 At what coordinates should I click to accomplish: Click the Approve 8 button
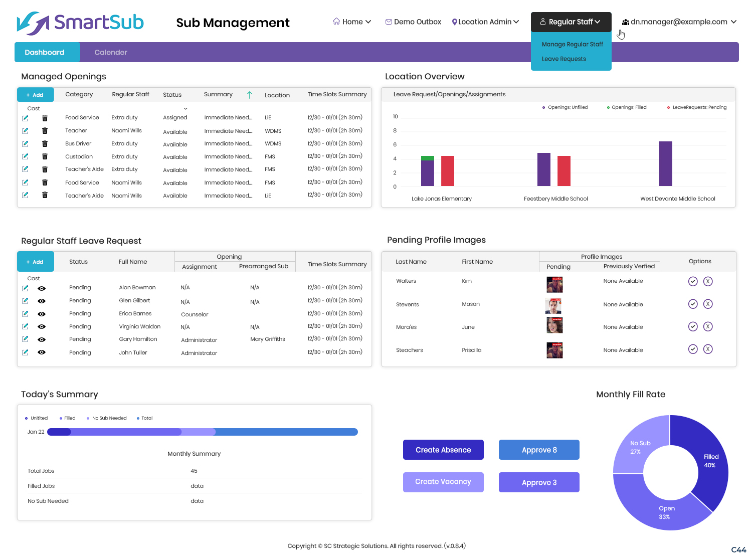tap(539, 450)
